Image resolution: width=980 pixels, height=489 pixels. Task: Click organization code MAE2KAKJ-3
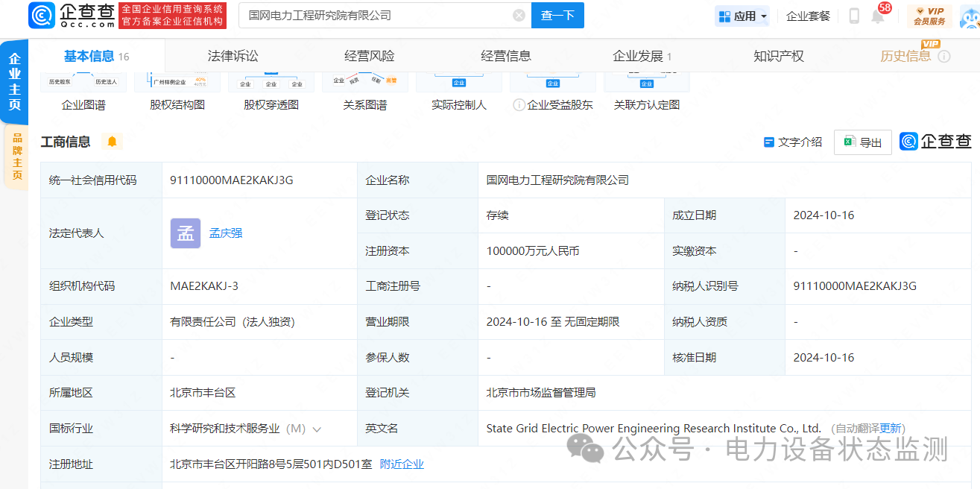tap(204, 286)
